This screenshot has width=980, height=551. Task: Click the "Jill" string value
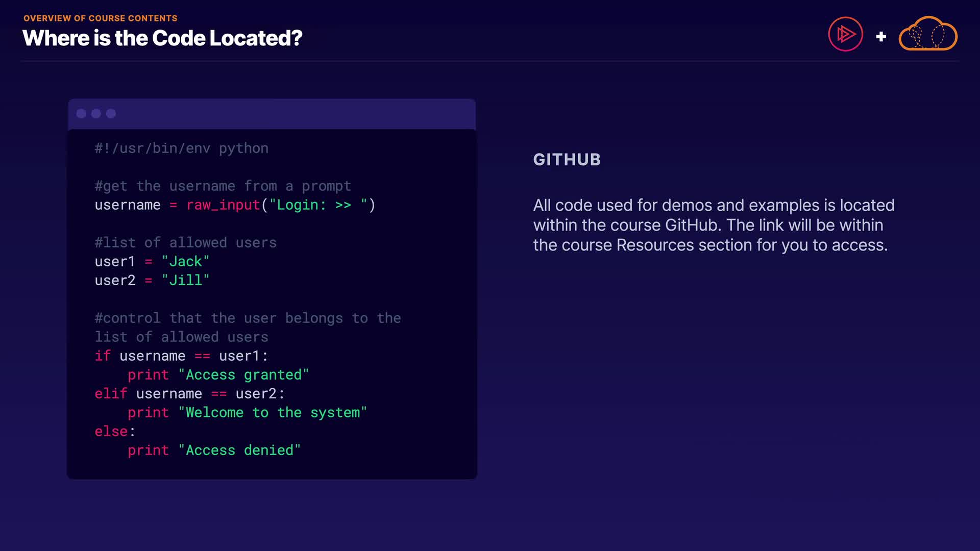coord(185,281)
